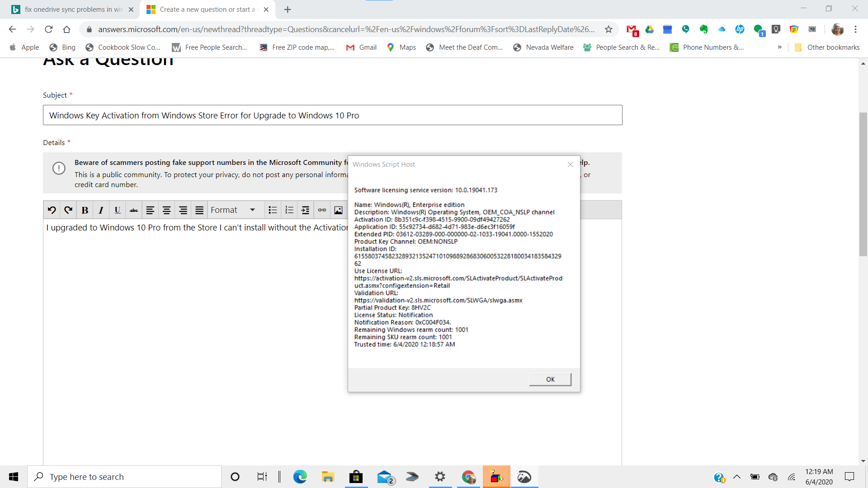Viewport: 868px width, 488px height.
Task: Open the Chrome profile avatar
Action: [837, 29]
